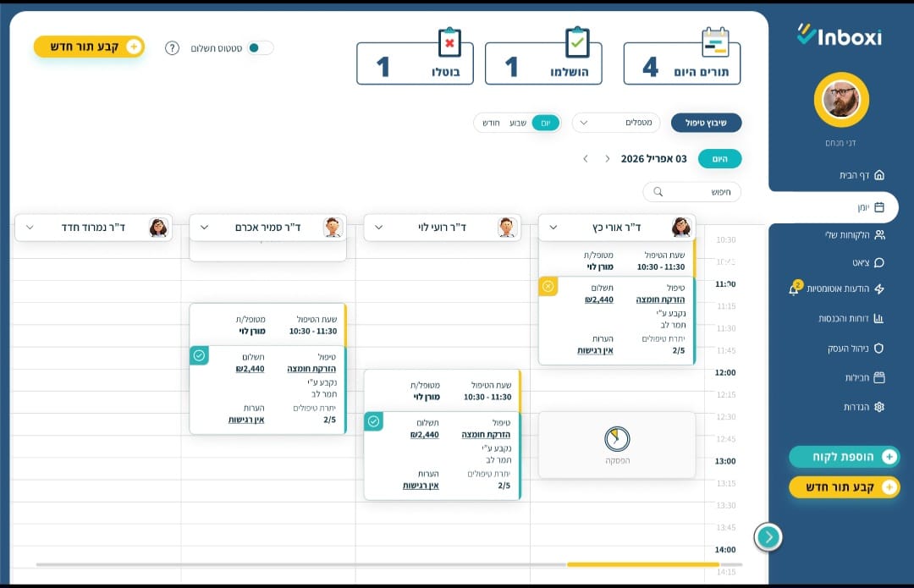Click the cancelled appointments clipboard icon
The image size is (914, 588).
(449, 42)
